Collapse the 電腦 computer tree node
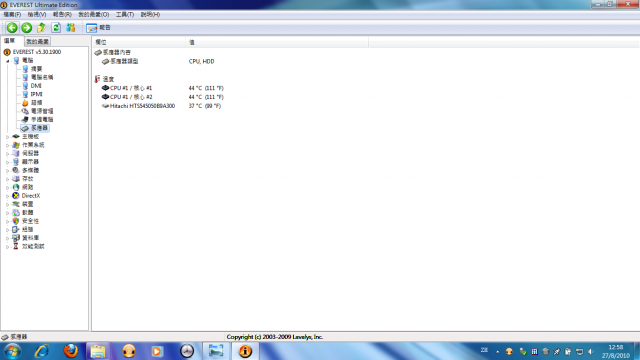 (8, 61)
